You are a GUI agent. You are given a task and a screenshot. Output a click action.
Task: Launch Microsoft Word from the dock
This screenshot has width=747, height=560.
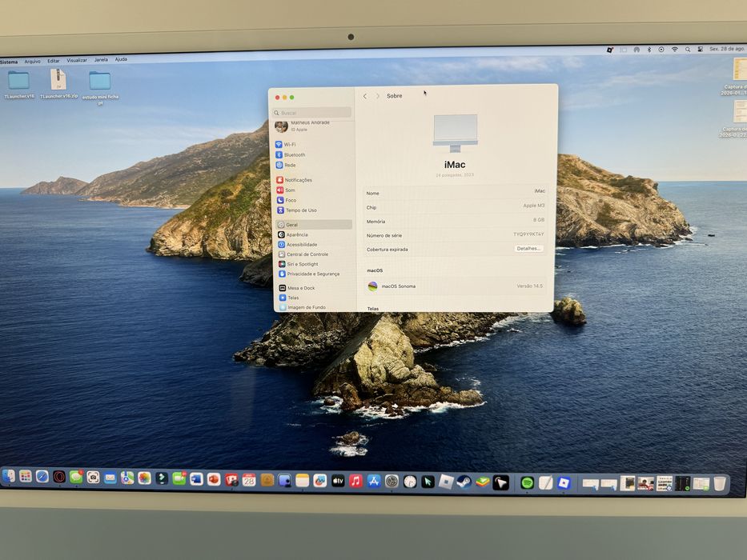click(x=196, y=479)
